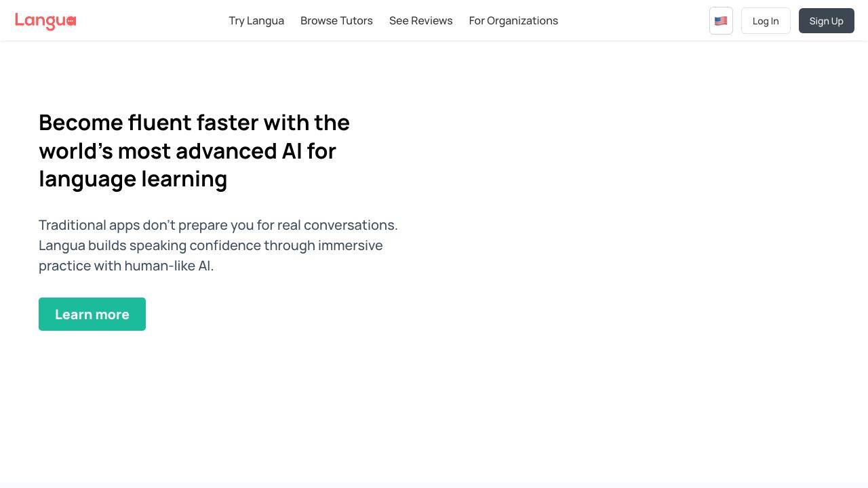Go to Browse Tutors
Image resolution: width=868 pixels, height=488 pixels.
click(x=336, y=20)
